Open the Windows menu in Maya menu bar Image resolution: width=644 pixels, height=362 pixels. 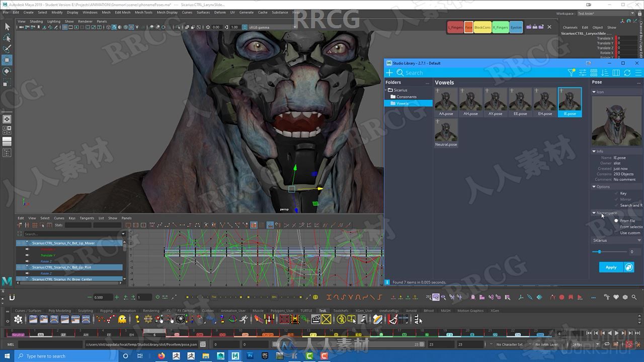(90, 12)
